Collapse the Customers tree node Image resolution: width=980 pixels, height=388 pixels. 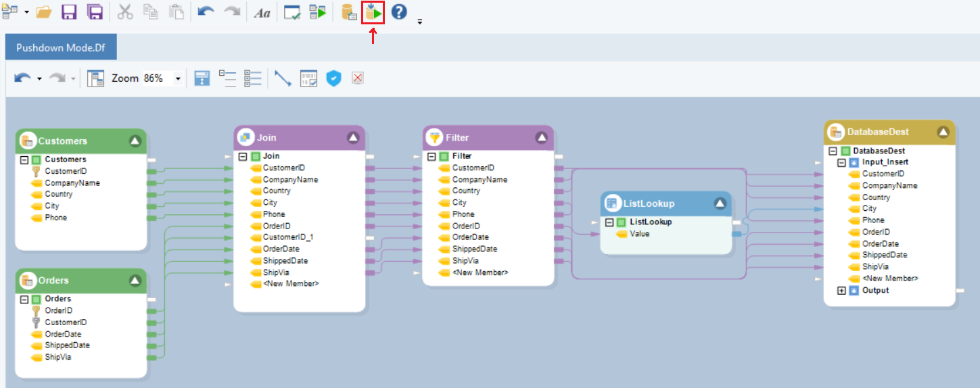[24, 160]
